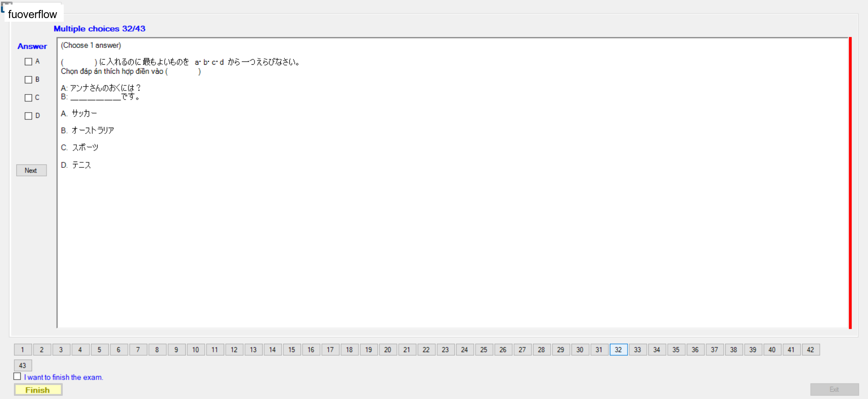This screenshot has width=868, height=399.
Task: Go to question 35
Action: (x=676, y=350)
